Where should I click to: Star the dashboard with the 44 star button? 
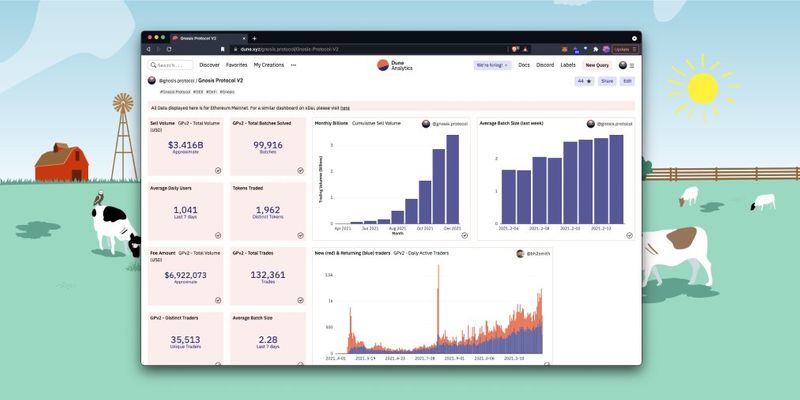click(x=584, y=81)
